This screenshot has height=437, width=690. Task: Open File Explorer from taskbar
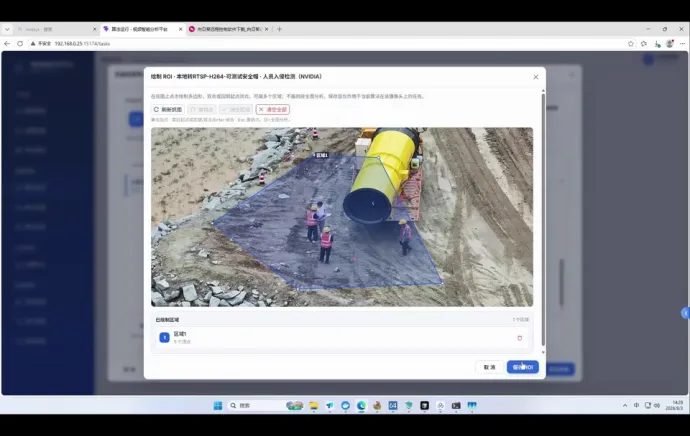314,405
